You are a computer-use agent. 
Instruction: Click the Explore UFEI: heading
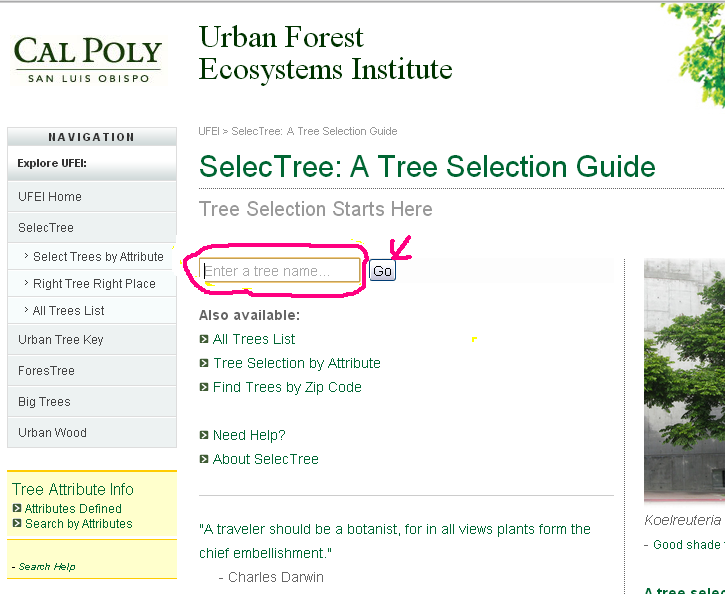[52, 163]
